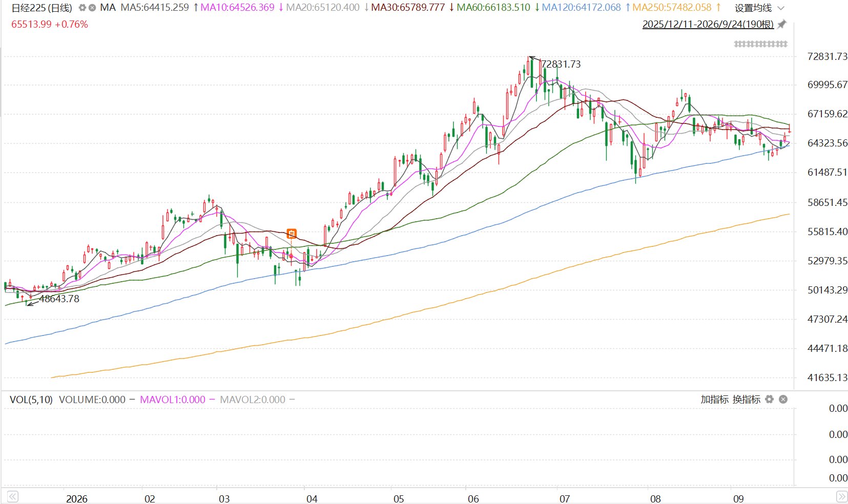
Task: Click the peak price label 72831.73 on chart
Action: 561,64
